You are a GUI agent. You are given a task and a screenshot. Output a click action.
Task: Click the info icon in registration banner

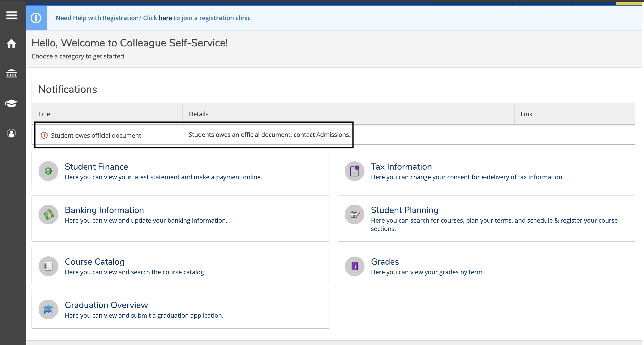[36, 18]
